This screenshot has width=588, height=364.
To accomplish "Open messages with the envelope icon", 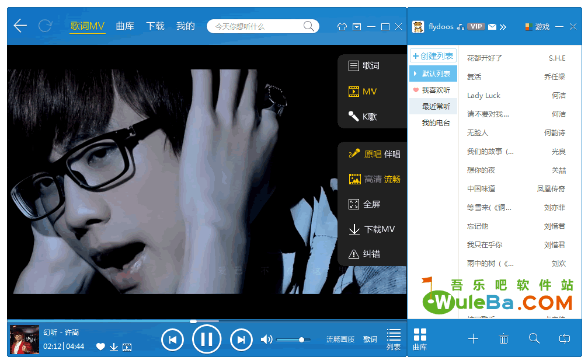I will coord(492,27).
